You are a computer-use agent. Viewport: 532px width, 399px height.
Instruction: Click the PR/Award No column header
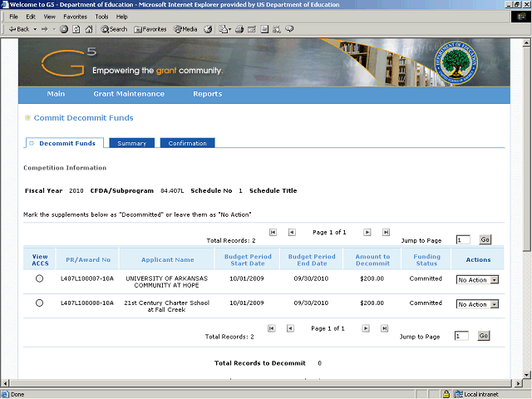tap(88, 260)
